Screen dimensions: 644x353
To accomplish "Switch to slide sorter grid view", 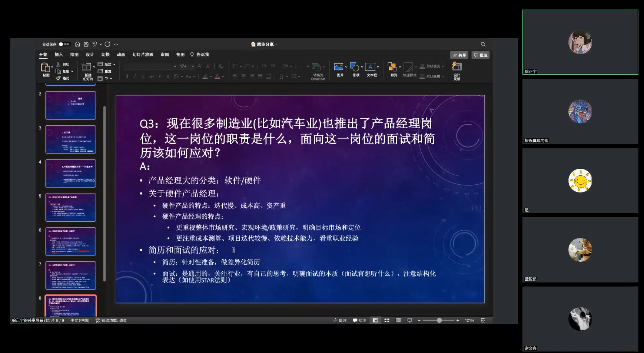I will click(x=387, y=320).
